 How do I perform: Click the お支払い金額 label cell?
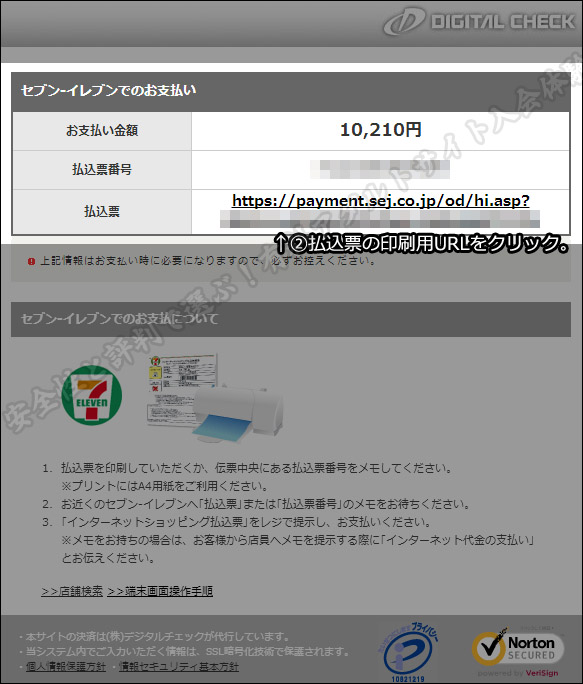(102, 130)
